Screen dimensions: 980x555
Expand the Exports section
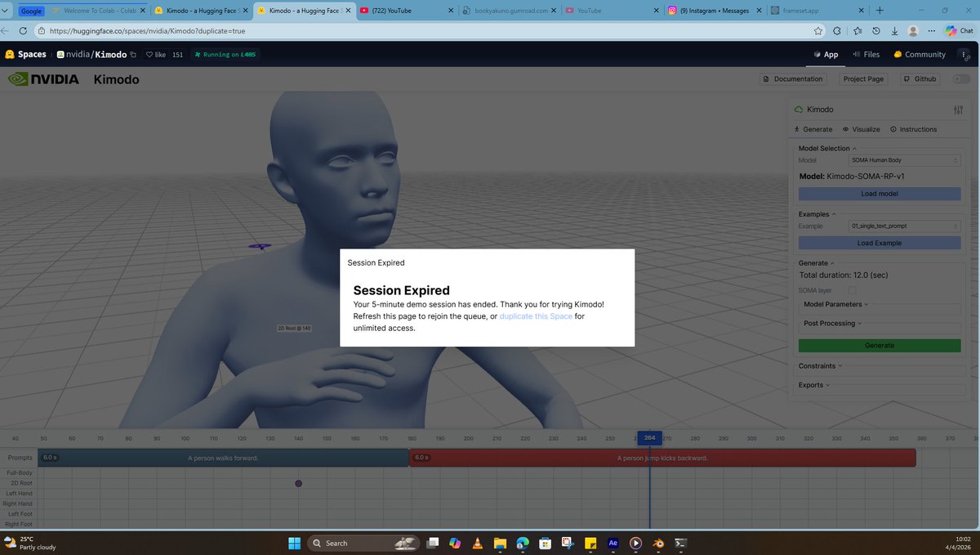[x=814, y=385]
